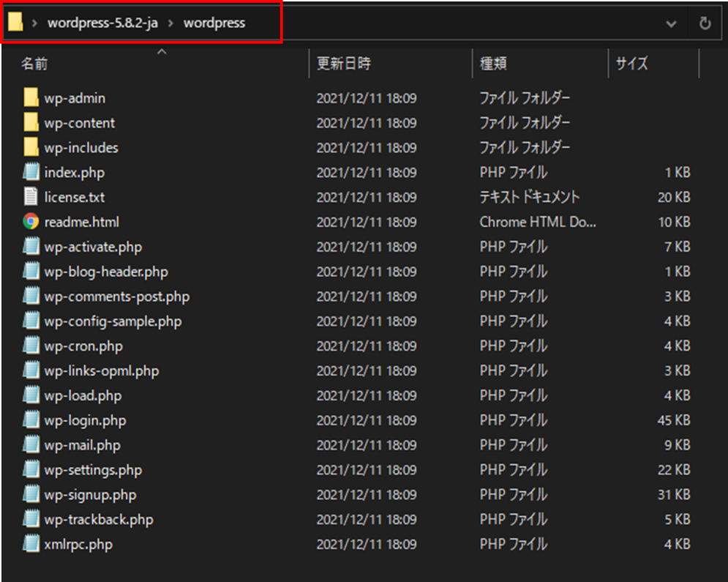This screenshot has height=582, width=728.
Task: Click the folder icon in address bar
Action: click(15, 23)
